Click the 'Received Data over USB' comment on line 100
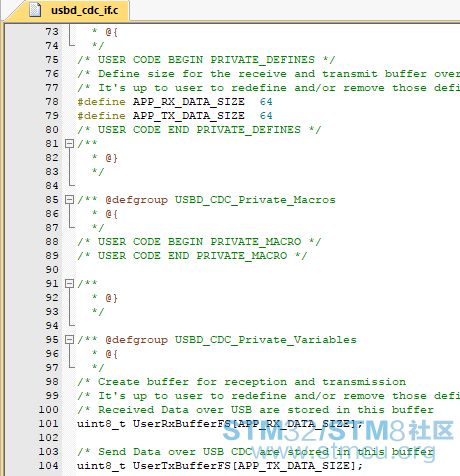 [x=256, y=410]
